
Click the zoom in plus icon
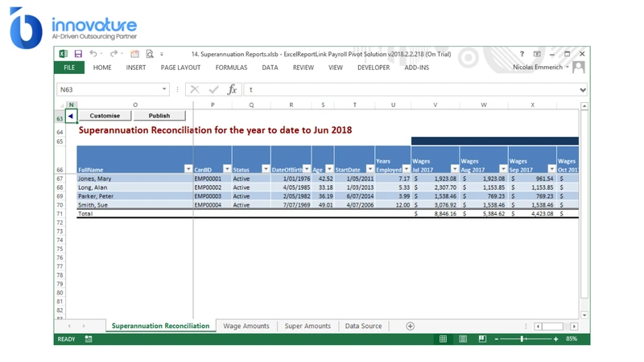click(x=555, y=339)
